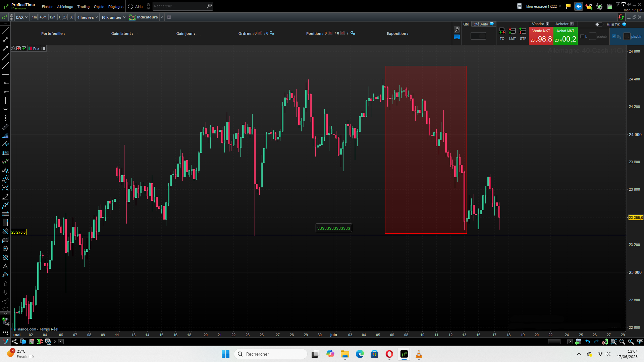This screenshot has width=644, height=362.
Task: Open the trading settings wrench icon
Action: point(457,29)
